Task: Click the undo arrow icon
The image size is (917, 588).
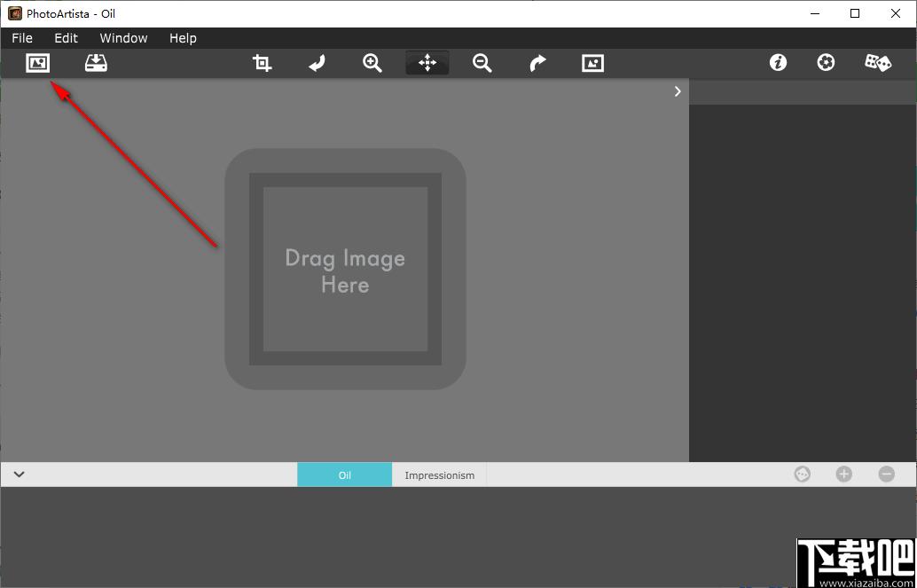Action: (x=317, y=63)
